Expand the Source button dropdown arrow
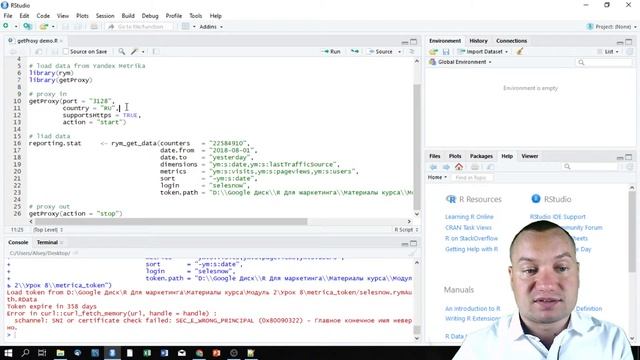640x360 pixels. click(x=399, y=52)
